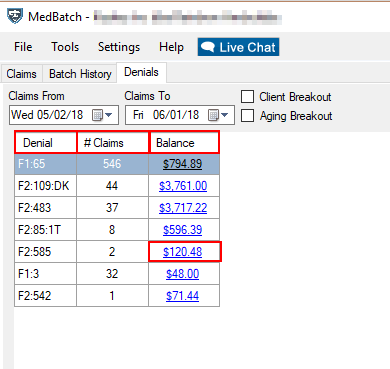Select the Denials tab
This screenshot has width=390, height=369.
click(141, 72)
